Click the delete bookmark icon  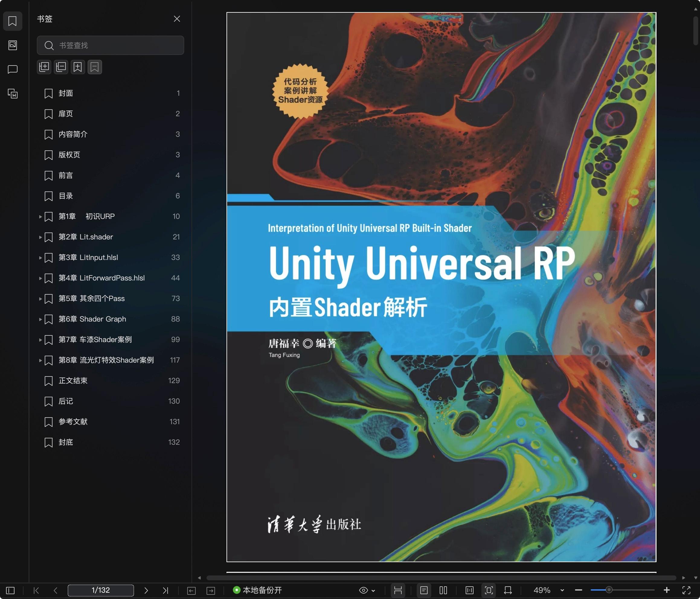(95, 67)
